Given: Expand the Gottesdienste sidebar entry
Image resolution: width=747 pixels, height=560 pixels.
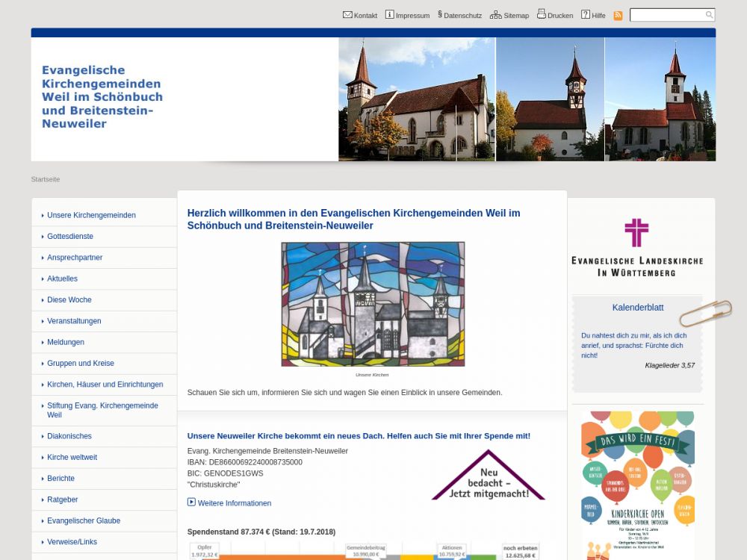Looking at the screenshot, I should pos(70,236).
